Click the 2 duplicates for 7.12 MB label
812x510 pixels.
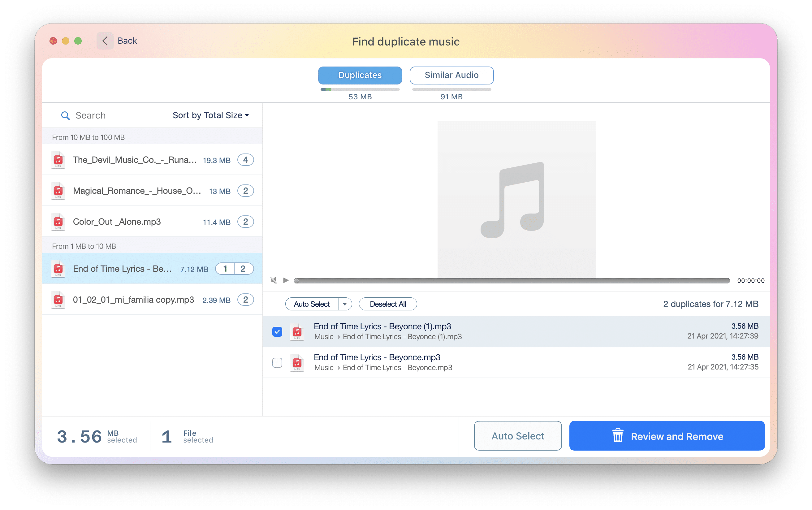pyautogui.click(x=710, y=304)
